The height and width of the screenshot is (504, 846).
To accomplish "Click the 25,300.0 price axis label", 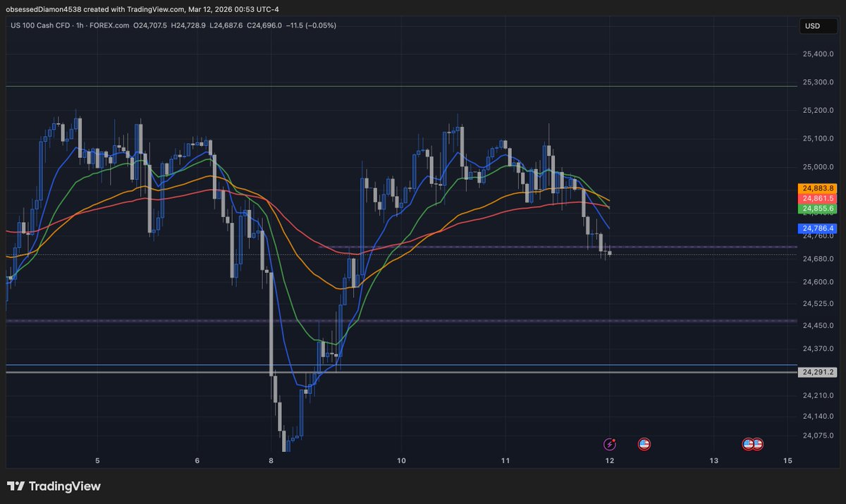I will click(818, 82).
